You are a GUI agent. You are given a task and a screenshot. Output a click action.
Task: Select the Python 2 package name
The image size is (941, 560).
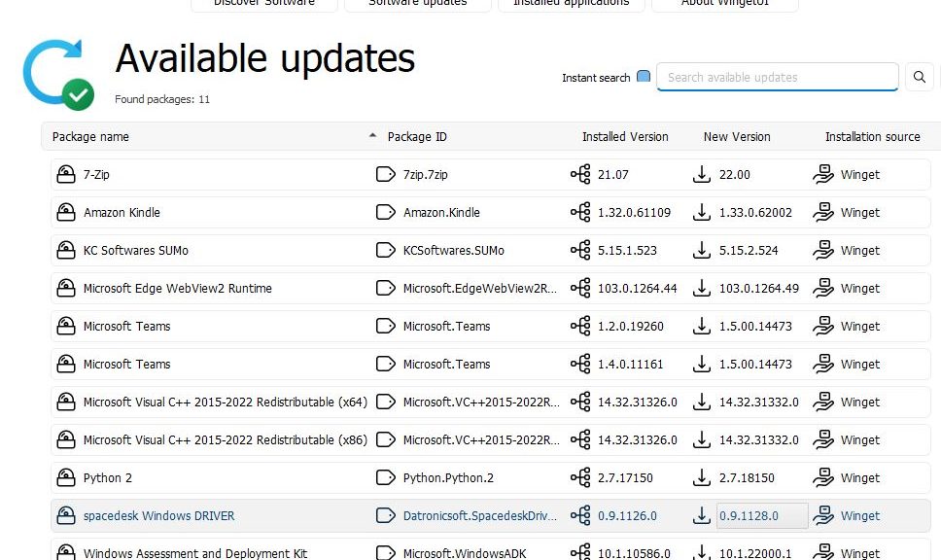pyautogui.click(x=108, y=477)
